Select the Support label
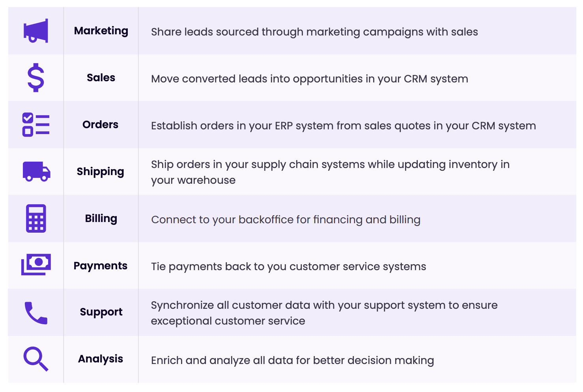583x392 pixels. coord(101,312)
